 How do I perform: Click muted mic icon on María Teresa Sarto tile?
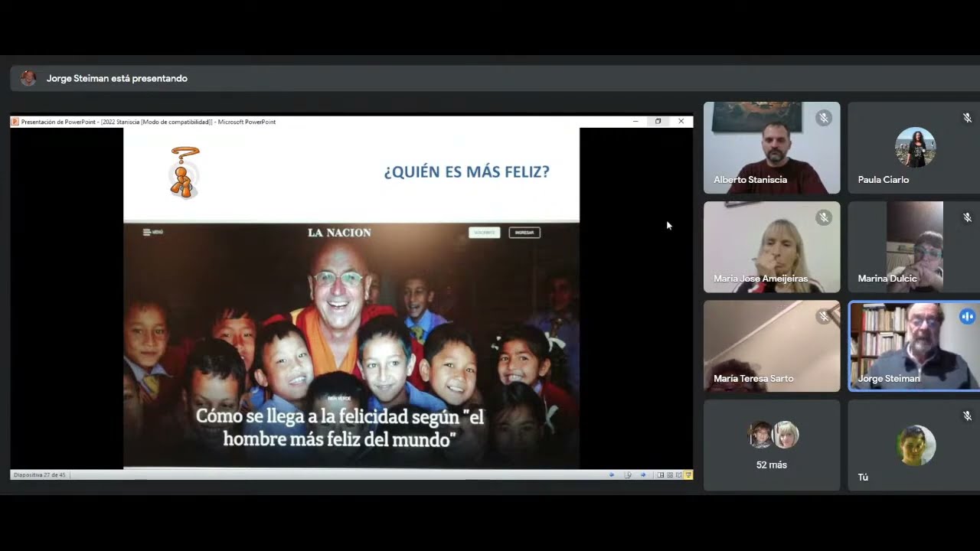824,316
